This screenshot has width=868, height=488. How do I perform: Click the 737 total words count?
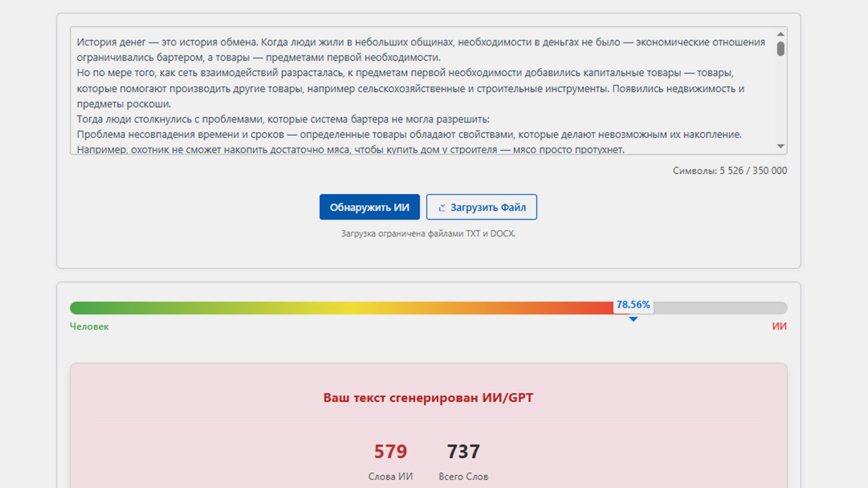point(463,451)
